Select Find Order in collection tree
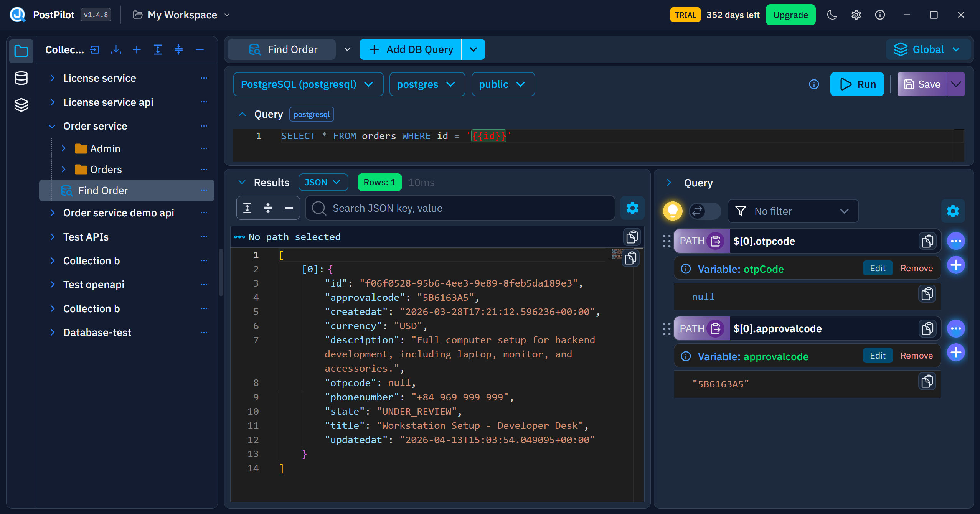 pos(127,191)
